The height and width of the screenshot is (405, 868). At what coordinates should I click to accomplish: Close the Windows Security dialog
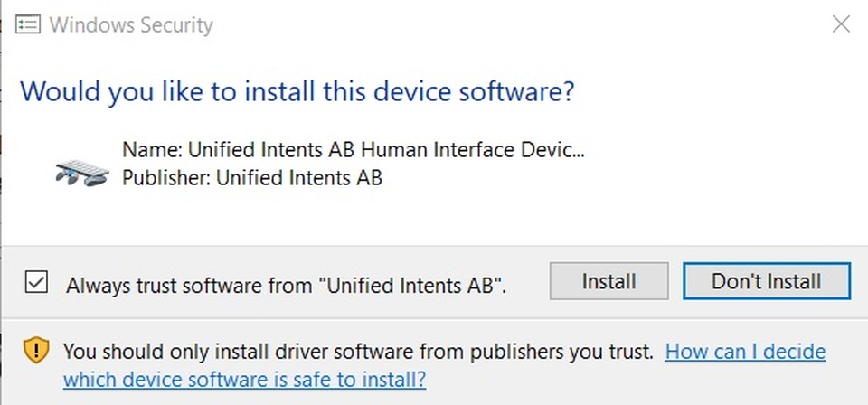click(x=841, y=24)
